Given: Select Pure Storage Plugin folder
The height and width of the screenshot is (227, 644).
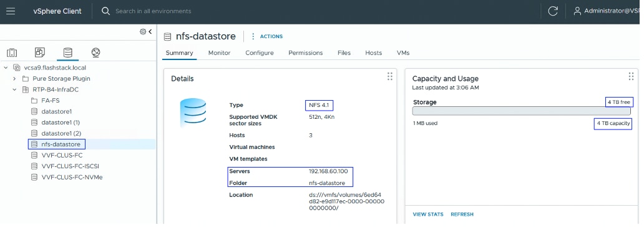Looking at the screenshot, I should click(62, 79).
